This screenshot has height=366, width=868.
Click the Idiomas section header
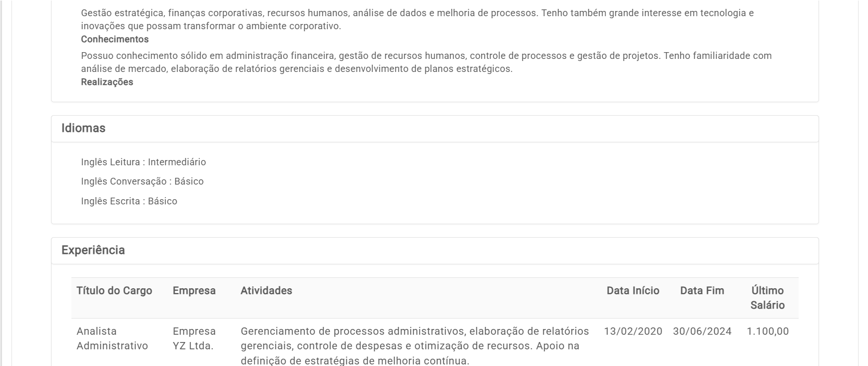coord(83,128)
